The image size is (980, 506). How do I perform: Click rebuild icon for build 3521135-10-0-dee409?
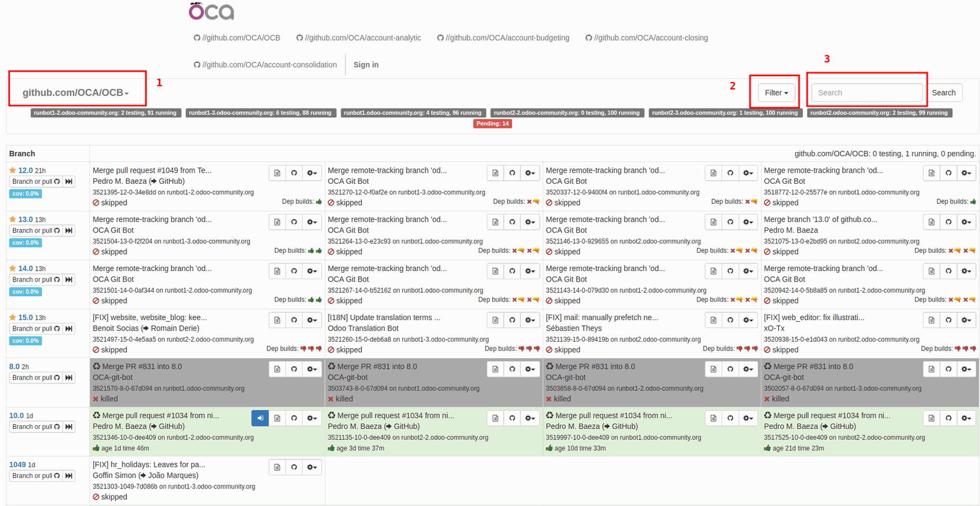coord(512,418)
